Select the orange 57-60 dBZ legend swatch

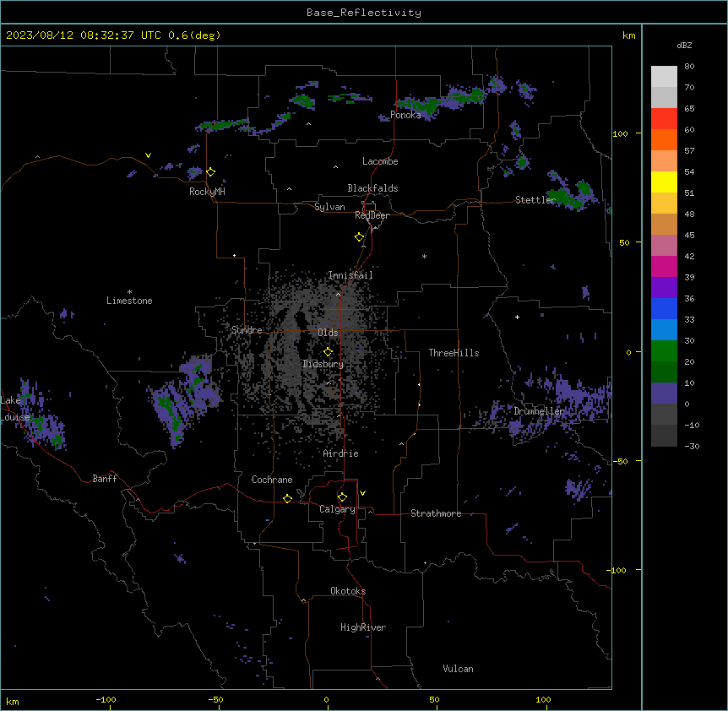664,139
